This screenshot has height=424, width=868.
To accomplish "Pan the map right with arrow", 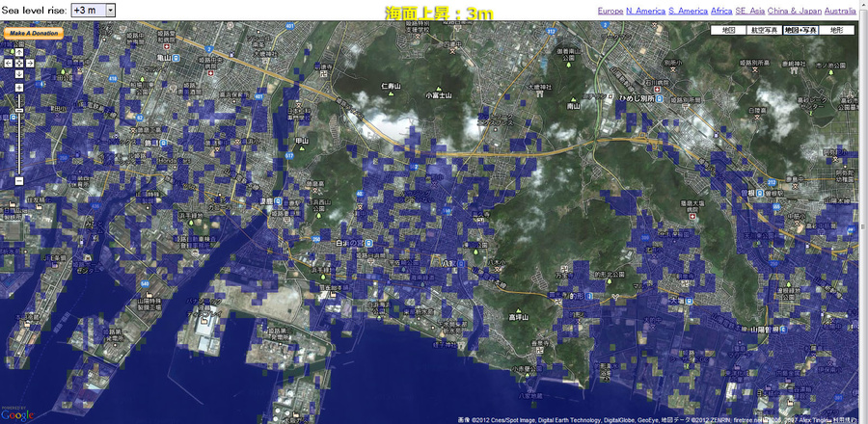I will click(x=29, y=63).
